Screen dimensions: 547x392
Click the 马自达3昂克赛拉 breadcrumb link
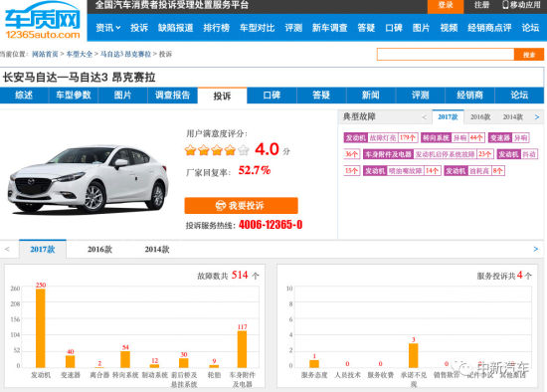click(125, 54)
